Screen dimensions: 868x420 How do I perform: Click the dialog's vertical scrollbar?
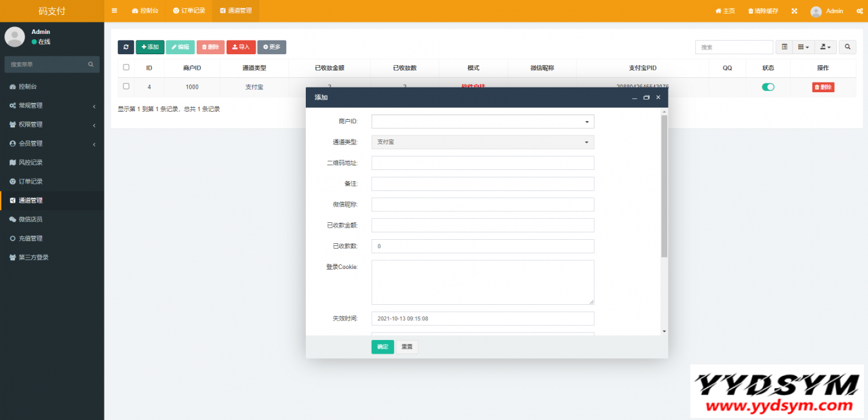(664, 186)
